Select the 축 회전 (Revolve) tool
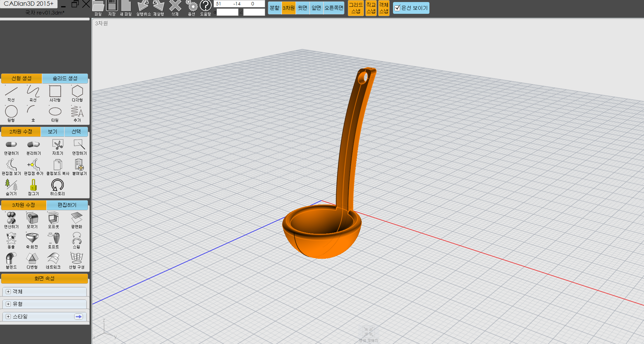 click(32, 238)
